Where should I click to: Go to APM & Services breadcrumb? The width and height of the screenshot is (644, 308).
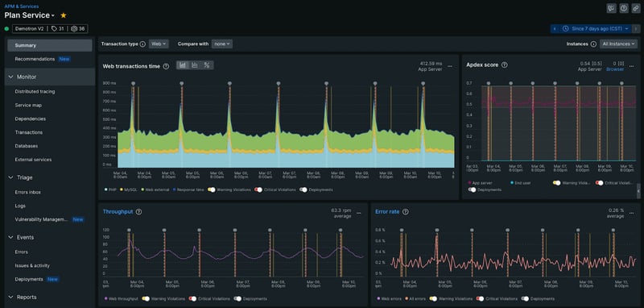tap(22, 6)
